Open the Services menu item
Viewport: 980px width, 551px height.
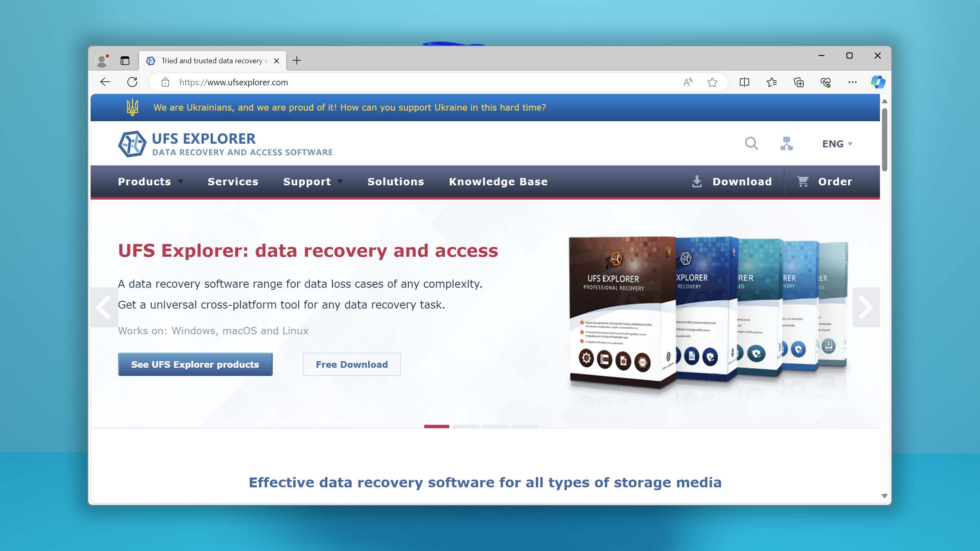point(233,182)
